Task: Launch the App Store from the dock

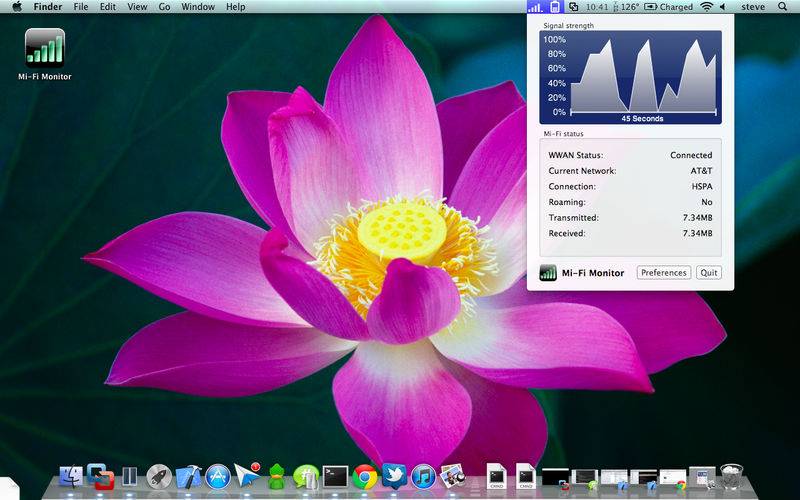Action: tap(218, 477)
